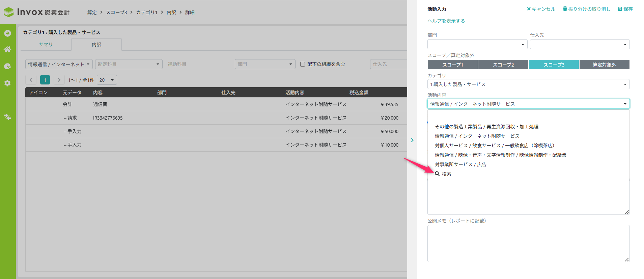
Task: Switch to the サマリ tab
Action: click(x=46, y=45)
